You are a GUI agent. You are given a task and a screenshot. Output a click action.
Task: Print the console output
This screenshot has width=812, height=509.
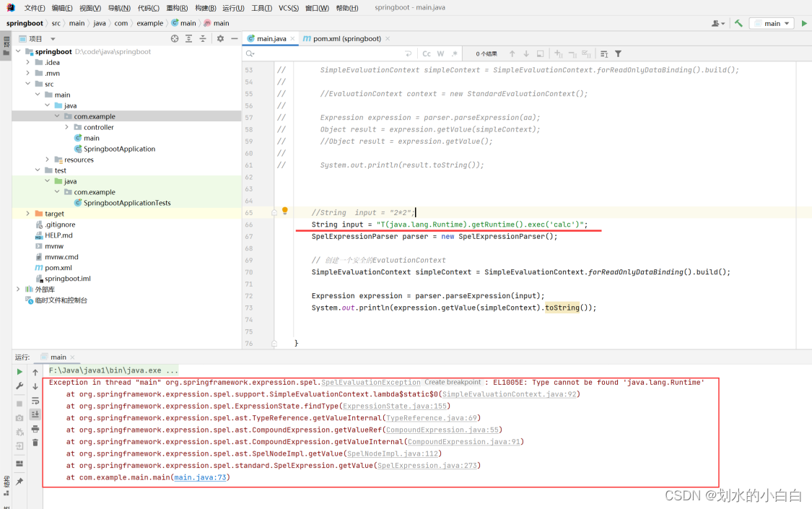[35, 429]
